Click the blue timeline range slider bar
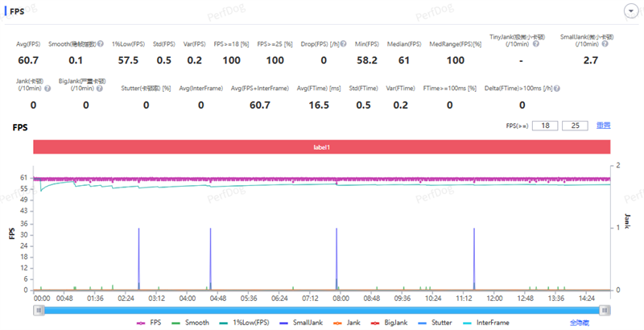Image resolution: width=644 pixels, height=330 pixels. tap(322, 308)
